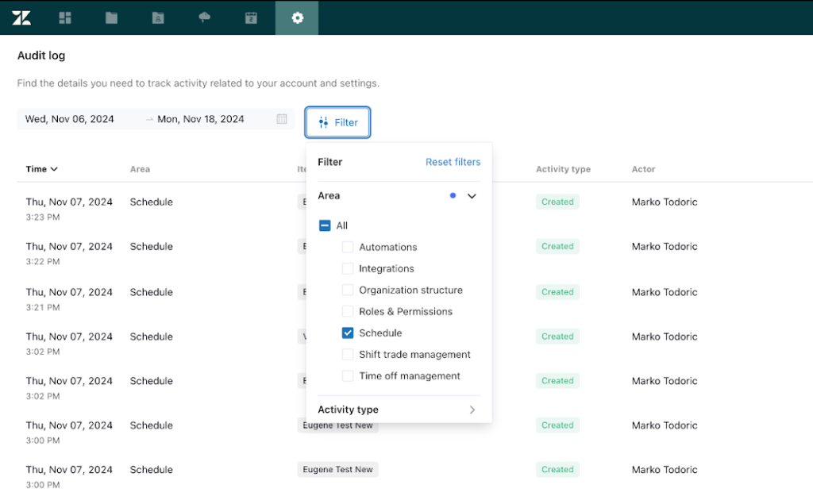Check the Roles & Permissions checkbox

point(348,311)
